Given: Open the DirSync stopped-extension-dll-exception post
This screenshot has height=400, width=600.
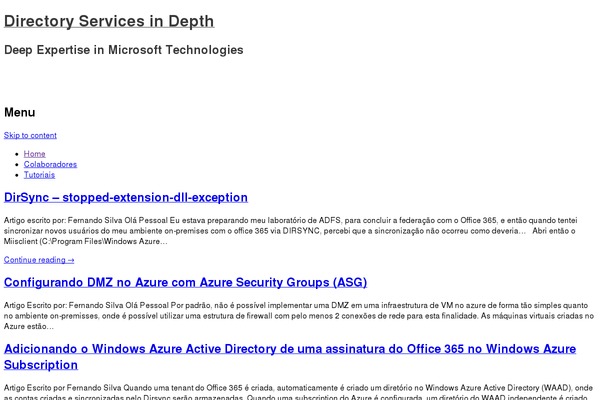Looking at the screenshot, I should coord(126,197).
